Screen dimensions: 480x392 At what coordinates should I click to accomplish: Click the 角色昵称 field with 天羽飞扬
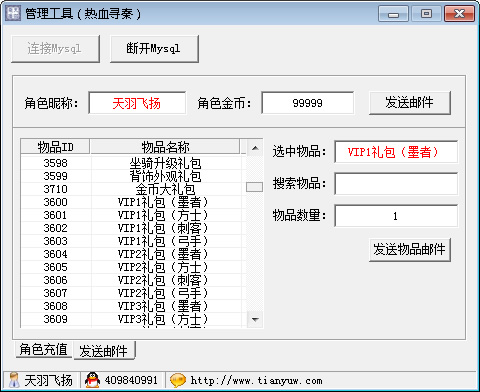pos(137,103)
